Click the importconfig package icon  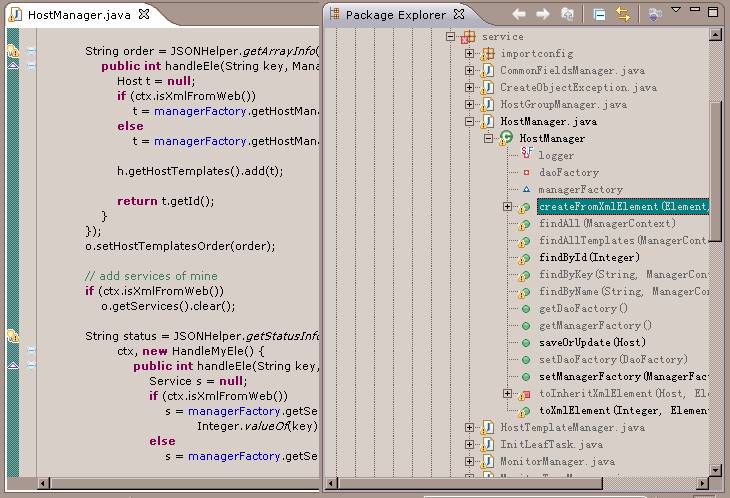(487, 54)
